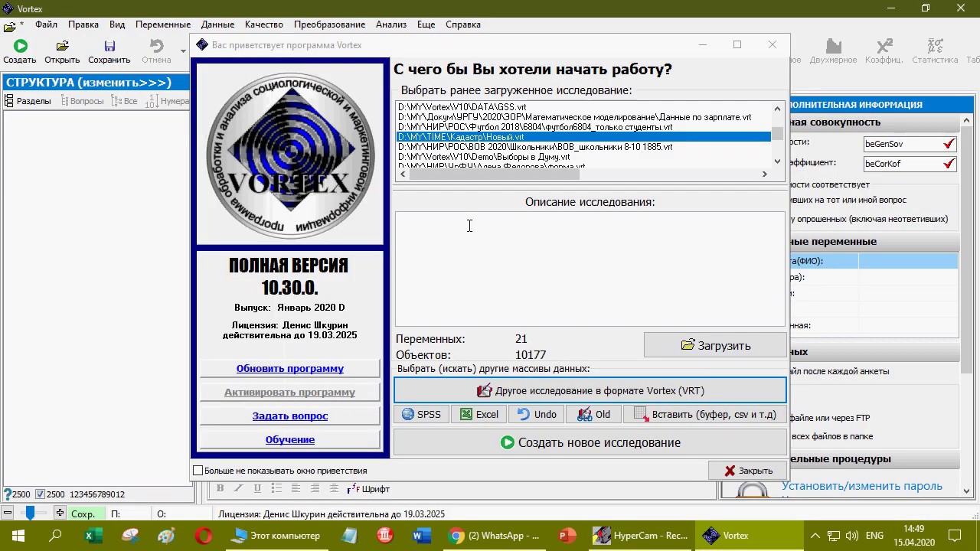Click the 'Обучение' link
Screen dimensions: 980x551
click(x=289, y=439)
